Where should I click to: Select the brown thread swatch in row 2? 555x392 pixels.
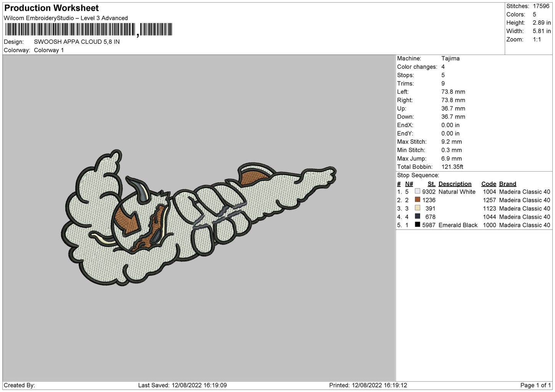pos(417,200)
